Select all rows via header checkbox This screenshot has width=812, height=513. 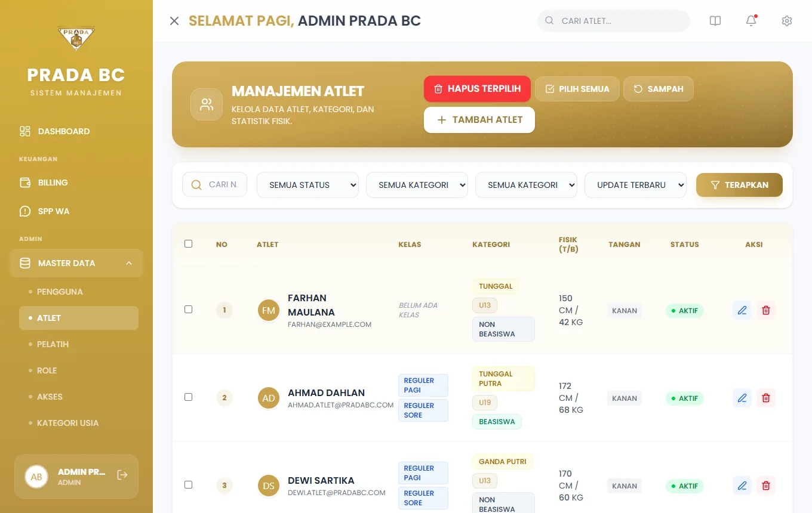point(188,243)
